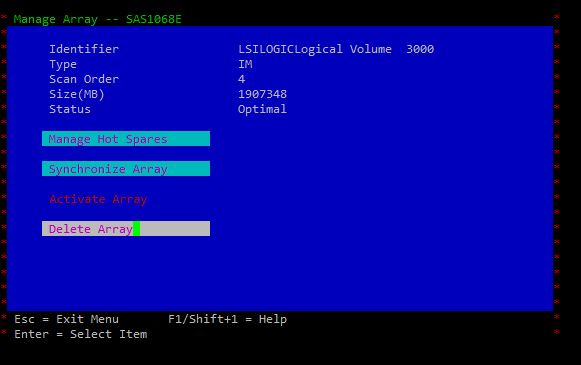This screenshot has width=581, height=365.
Task: Click the Enter = Select Item hint
Action: click(81, 334)
